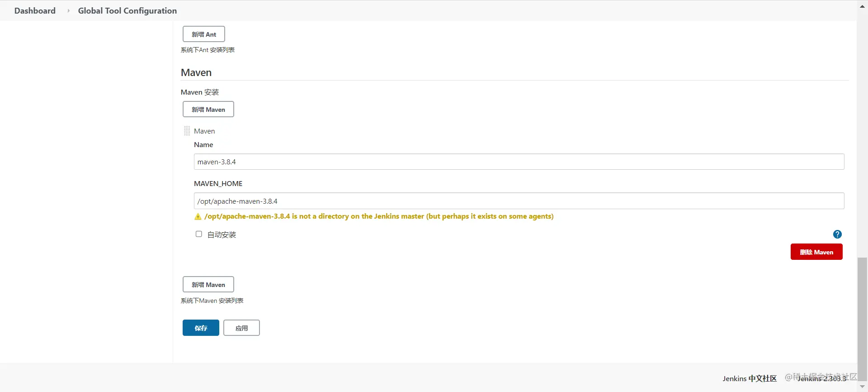Viewport: 868px width, 392px height.
Task: Expand the breadcrumb arrow after Dashboard
Action: [x=68, y=10]
